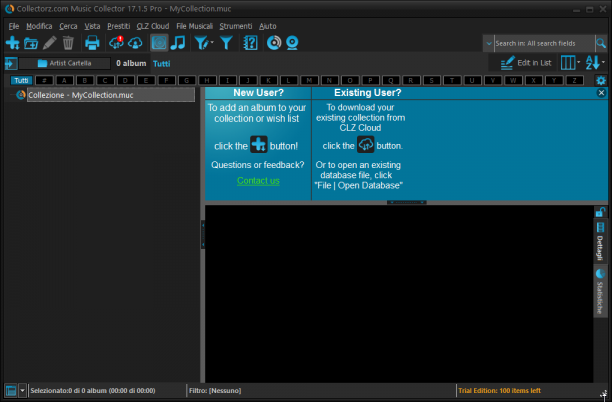Click the CD disc icon
The width and height of the screenshot is (612, 402).
point(274,43)
